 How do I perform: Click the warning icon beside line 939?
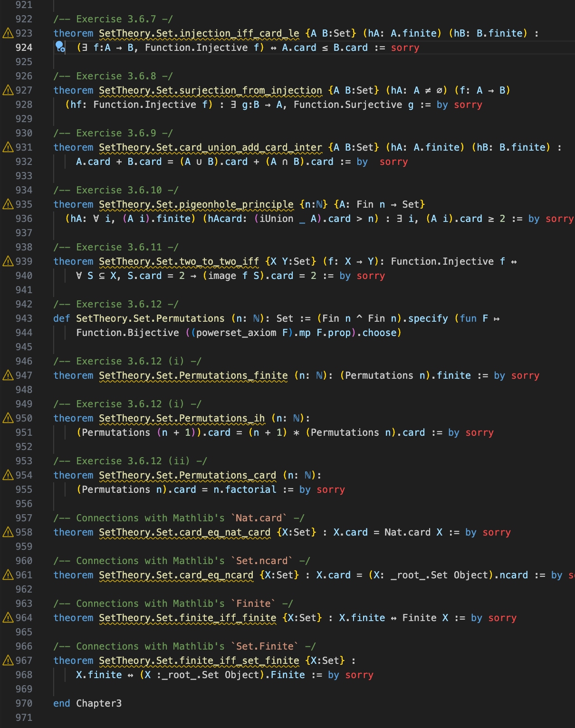click(x=8, y=261)
